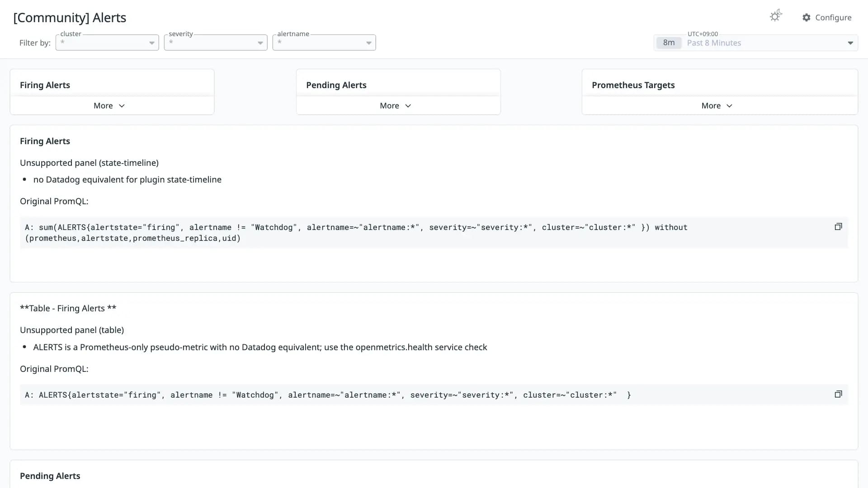Expand More under Pending Alerts group
The height and width of the screenshot is (488, 868).
pos(396,106)
